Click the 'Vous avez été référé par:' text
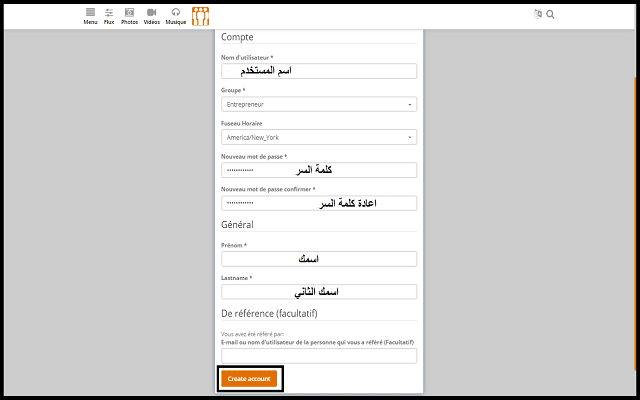This screenshot has width=640, height=400. (253, 334)
